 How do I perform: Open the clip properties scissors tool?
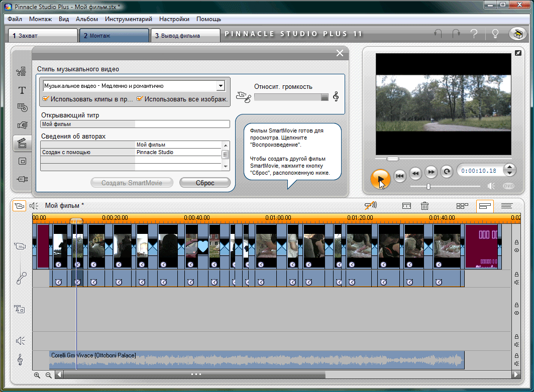coord(22,71)
